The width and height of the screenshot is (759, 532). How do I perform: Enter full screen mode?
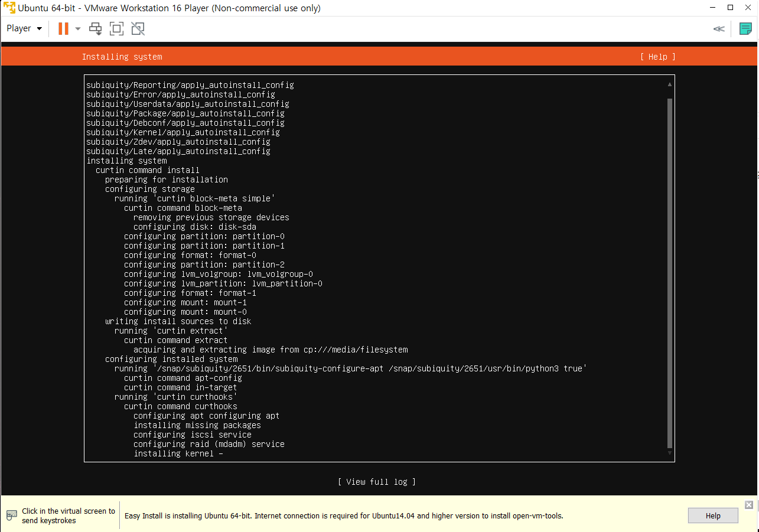click(x=116, y=28)
